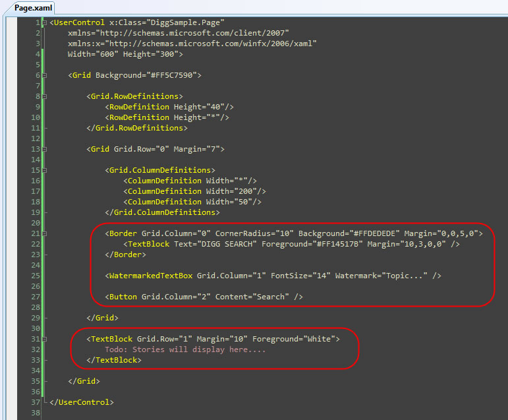
Task: Click the WatermarkedTextBox tag name
Action: tap(151, 276)
